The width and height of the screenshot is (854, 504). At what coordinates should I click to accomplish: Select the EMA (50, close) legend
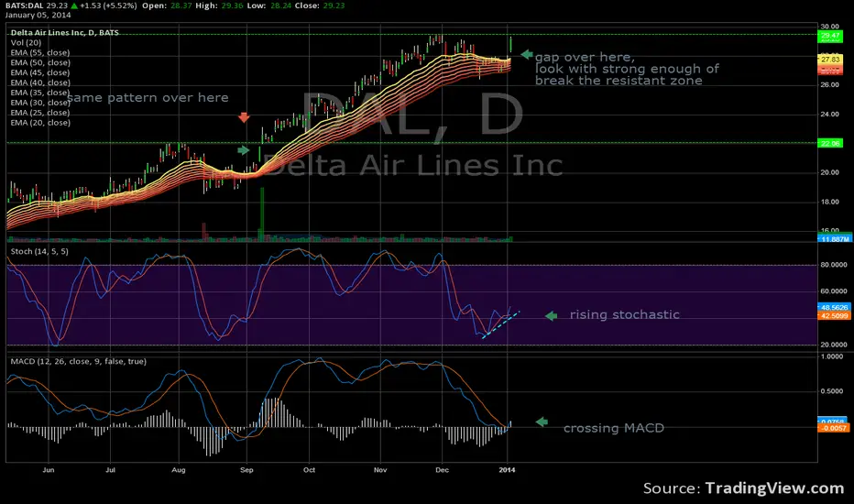[40, 62]
